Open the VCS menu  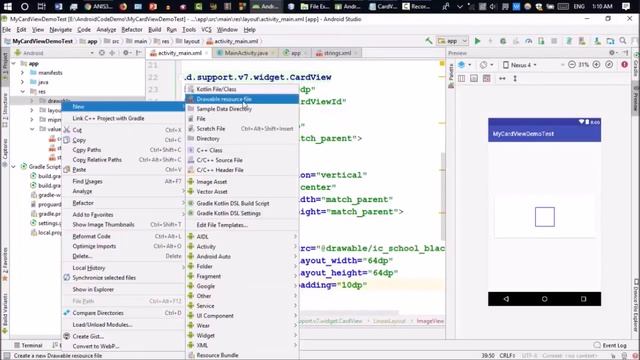point(206,29)
